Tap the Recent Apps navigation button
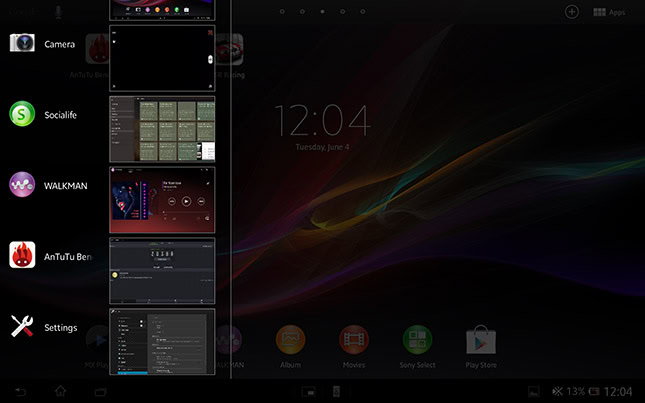The width and height of the screenshot is (645, 403). [100, 390]
